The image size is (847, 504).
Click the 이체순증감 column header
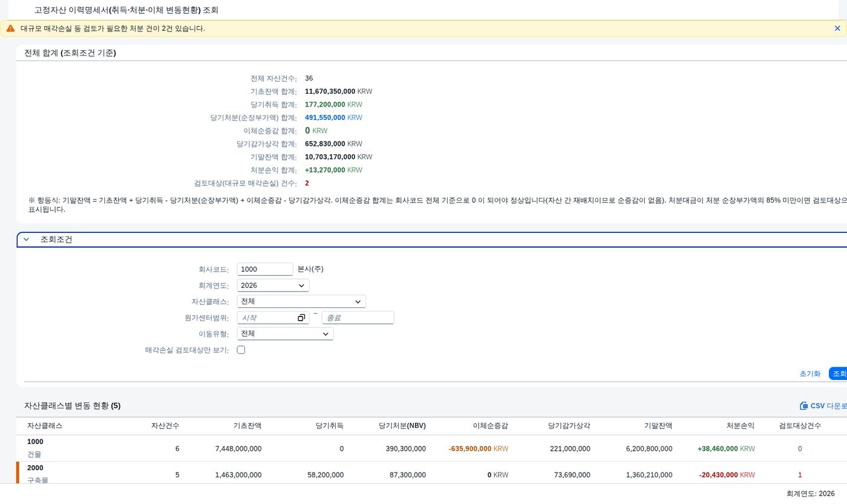[x=490, y=426]
